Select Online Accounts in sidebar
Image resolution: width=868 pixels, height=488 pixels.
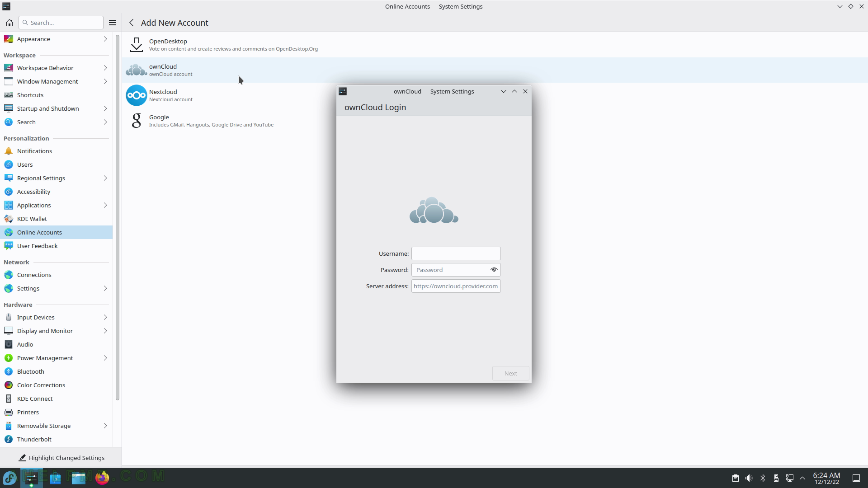56,232
